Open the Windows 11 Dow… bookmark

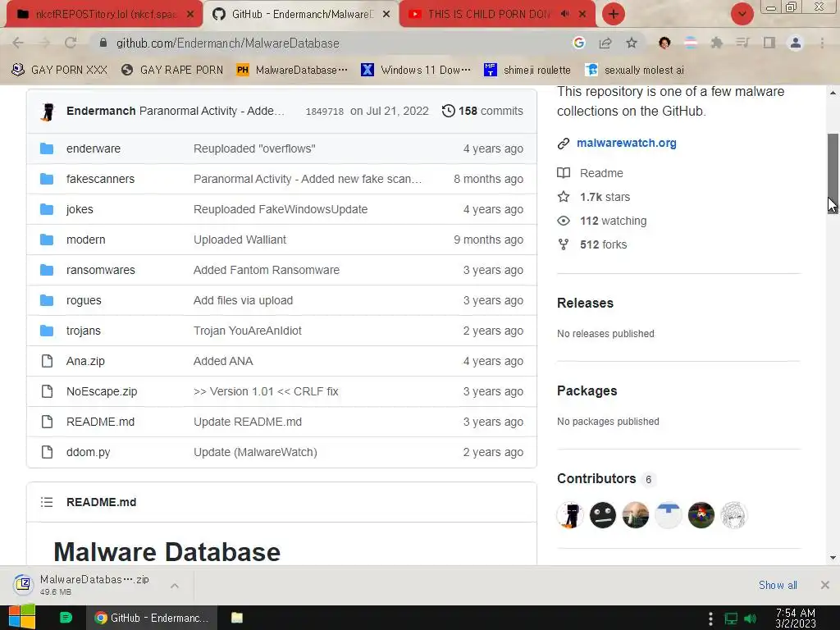point(416,70)
